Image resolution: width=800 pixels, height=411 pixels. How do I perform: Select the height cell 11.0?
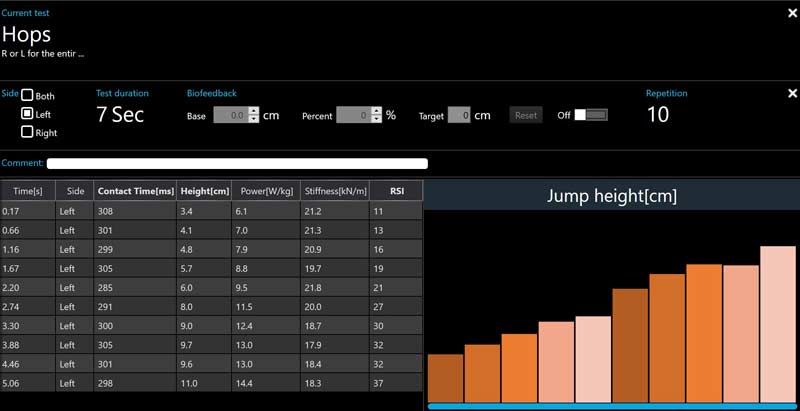click(204, 383)
